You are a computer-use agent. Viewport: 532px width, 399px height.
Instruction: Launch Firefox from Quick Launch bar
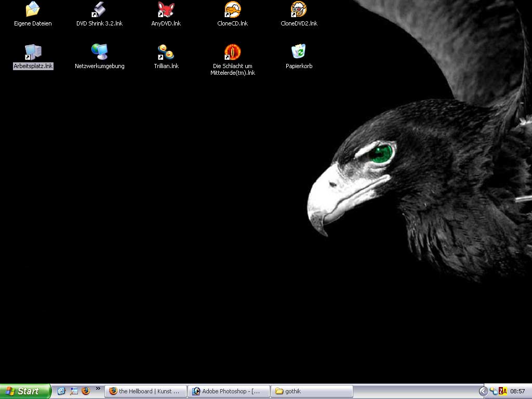[x=86, y=391]
